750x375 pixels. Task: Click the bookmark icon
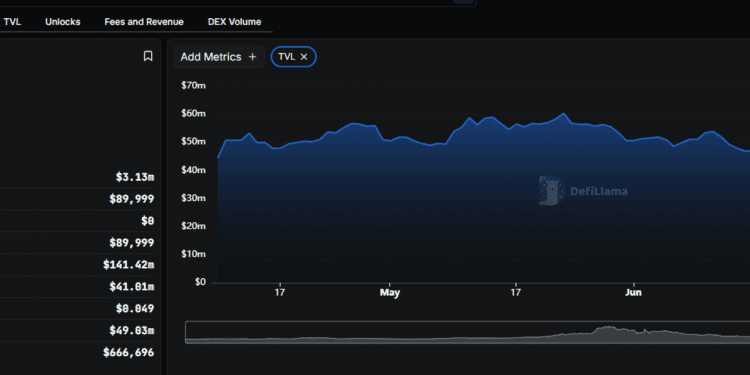(148, 56)
